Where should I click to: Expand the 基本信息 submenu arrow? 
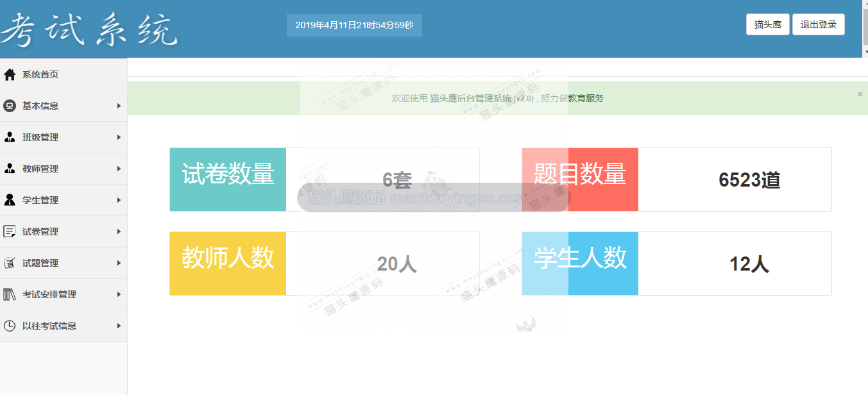coord(119,106)
